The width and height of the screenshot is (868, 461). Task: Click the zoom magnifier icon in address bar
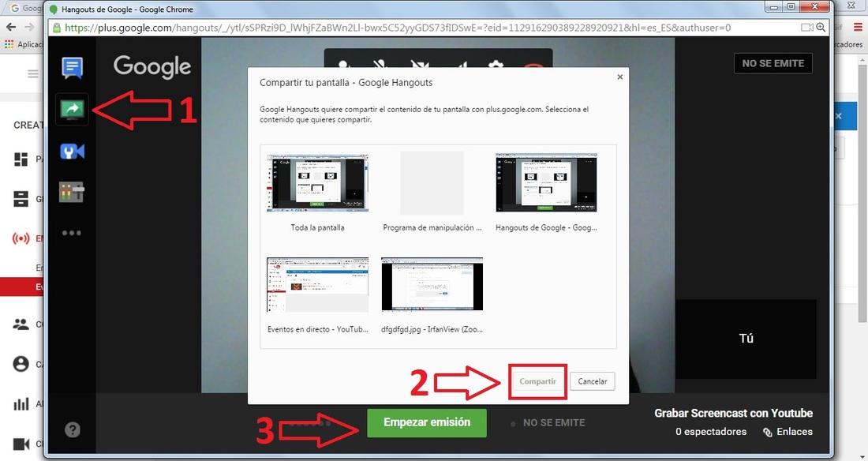pyautogui.click(x=821, y=27)
